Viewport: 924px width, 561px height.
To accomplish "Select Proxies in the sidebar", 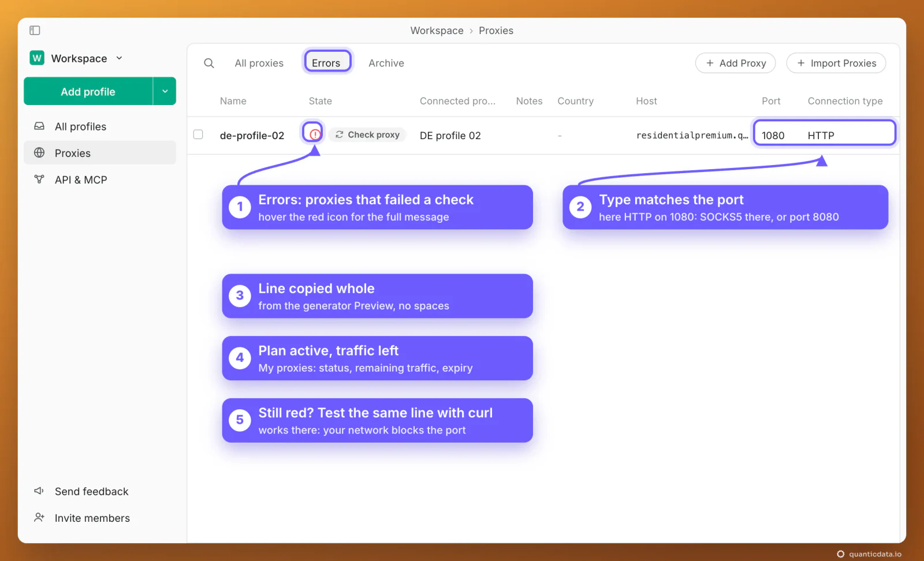I will click(x=100, y=153).
